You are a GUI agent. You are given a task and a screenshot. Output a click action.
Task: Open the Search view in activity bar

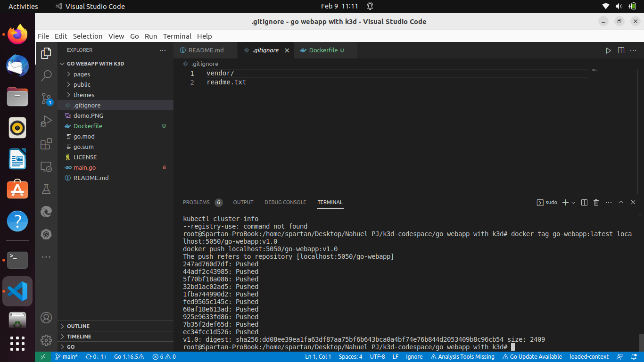46,76
